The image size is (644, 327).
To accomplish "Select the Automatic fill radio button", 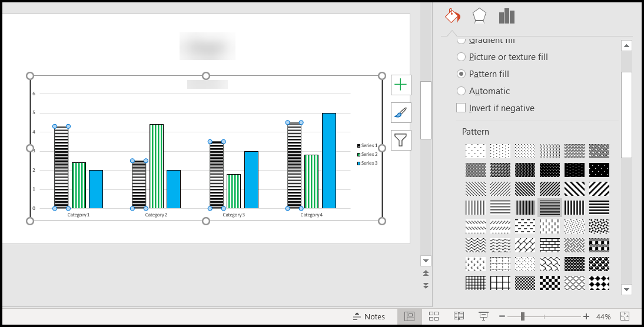I will pyautogui.click(x=462, y=91).
